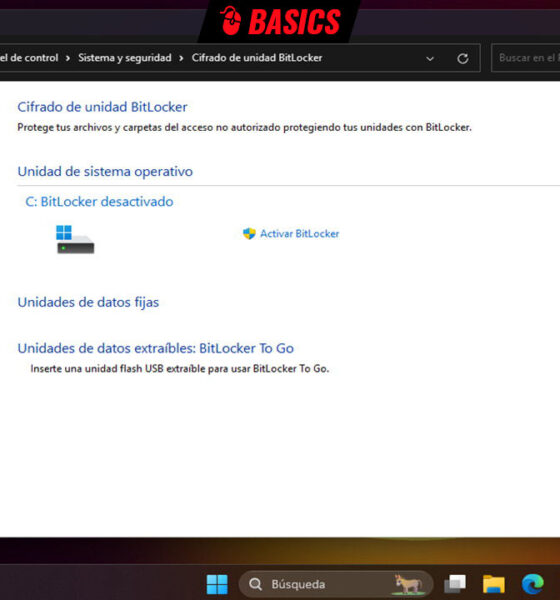Open the address bar history dropdown
The width and height of the screenshot is (560, 600).
pyautogui.click(x=430, y=59)
